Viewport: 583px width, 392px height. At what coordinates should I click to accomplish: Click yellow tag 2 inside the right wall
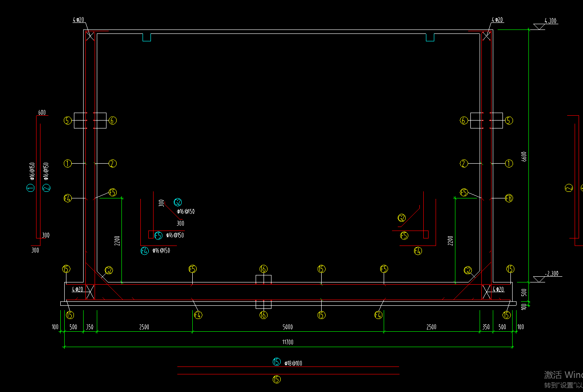(464, 164)
